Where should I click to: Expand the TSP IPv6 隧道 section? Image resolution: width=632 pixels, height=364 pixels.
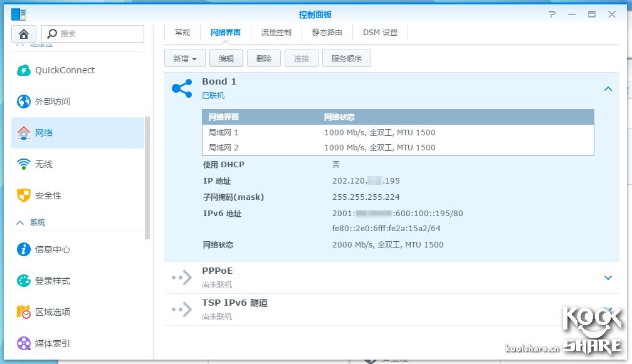pyautogui.click(x=608, y=309)
